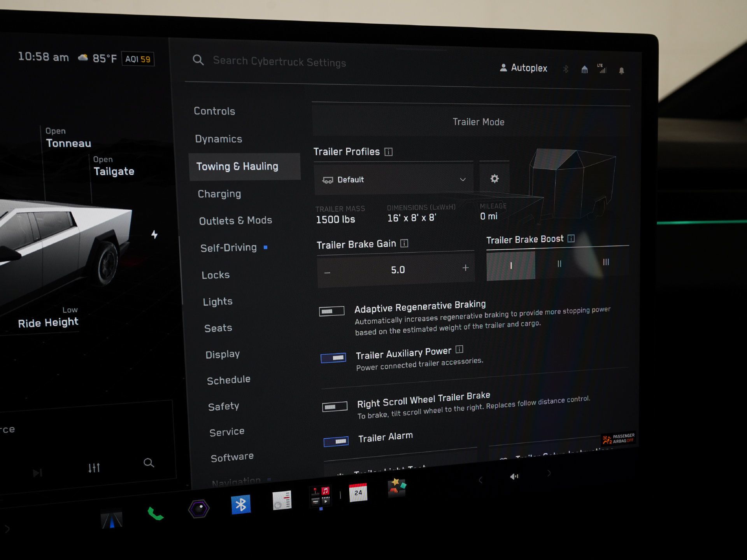This screenshot has height=560, width=747.
Task: Open the Safety settings menu
Action: pyautogui.click(x=224, y=406)
